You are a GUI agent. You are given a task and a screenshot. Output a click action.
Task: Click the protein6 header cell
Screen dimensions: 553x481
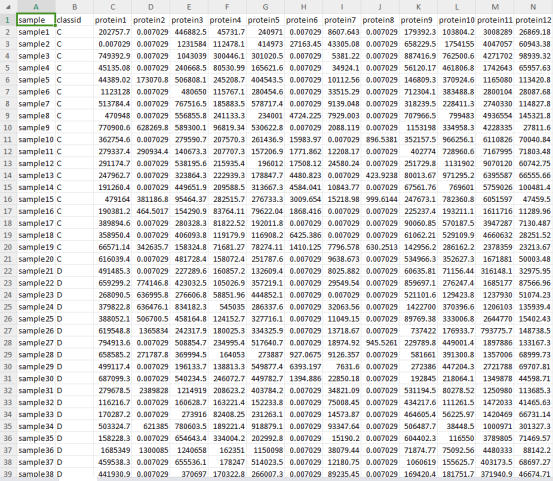point(304,20)
